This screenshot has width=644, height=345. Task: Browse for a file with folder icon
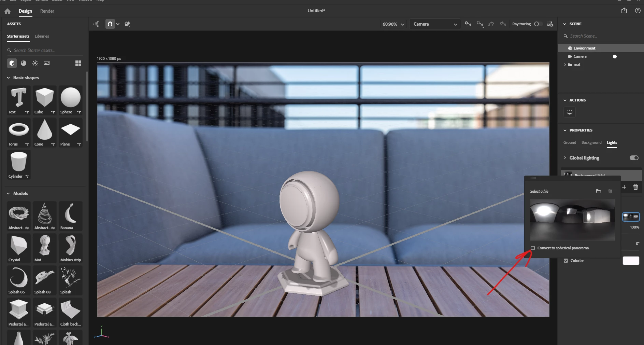pos(598,191)
